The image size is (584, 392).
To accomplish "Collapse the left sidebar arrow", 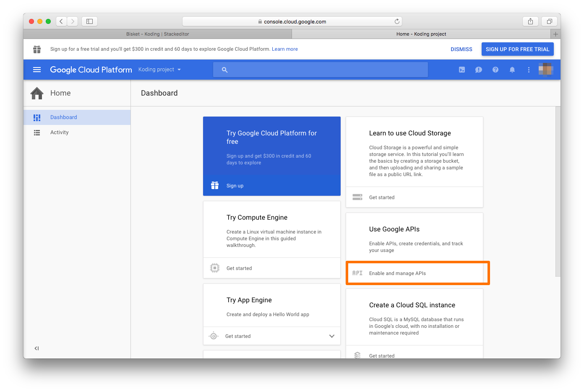I will 36,348.
